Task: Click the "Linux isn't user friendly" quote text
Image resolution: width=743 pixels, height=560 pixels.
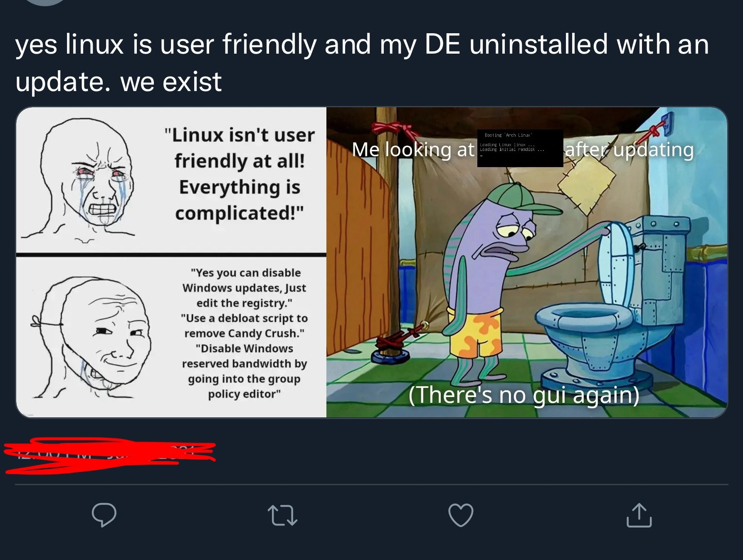Action: (x=239, y=174)
